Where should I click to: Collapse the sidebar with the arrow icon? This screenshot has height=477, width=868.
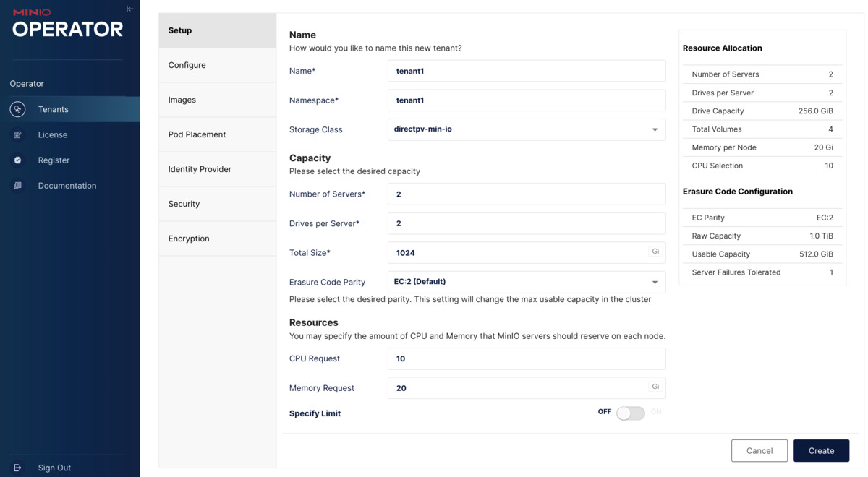tap(129, 9)
